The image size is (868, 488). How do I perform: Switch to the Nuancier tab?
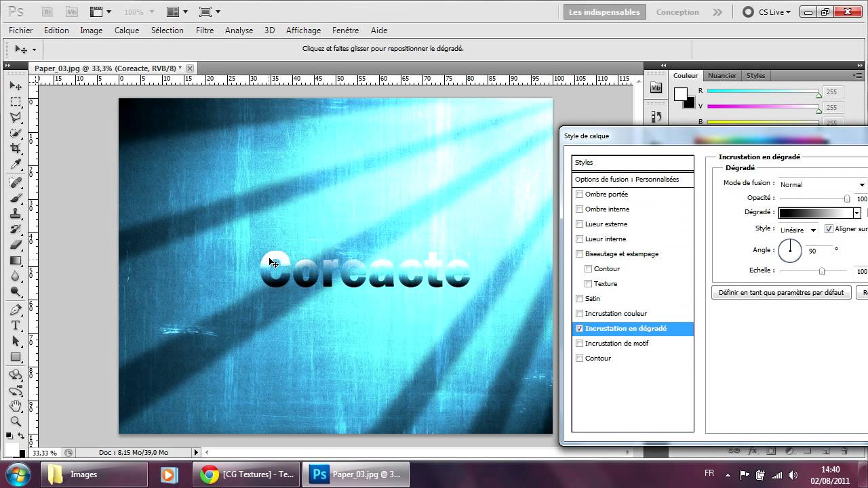click(722, 76)
